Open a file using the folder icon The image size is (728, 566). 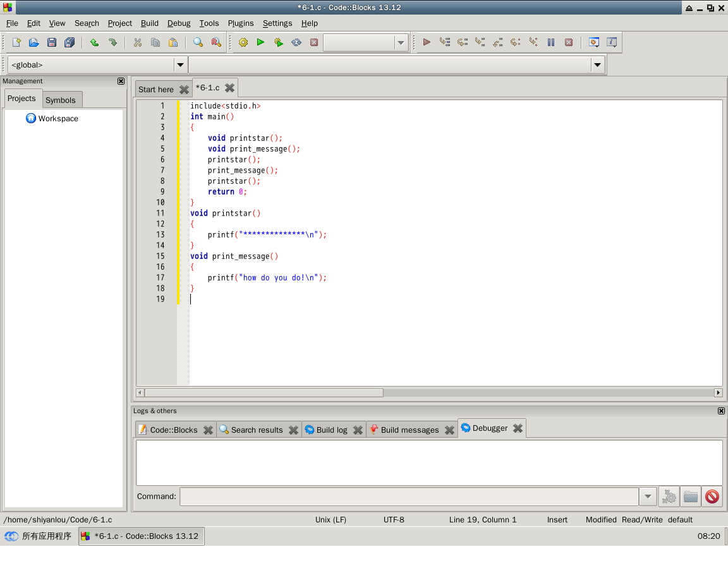pyautogui.click(x=34, y=42)
